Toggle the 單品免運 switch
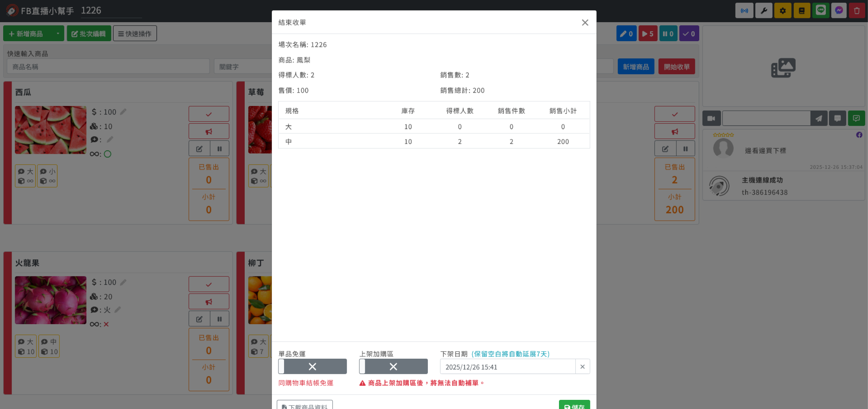This screenshot has width=868, height=409. (312, 366)
